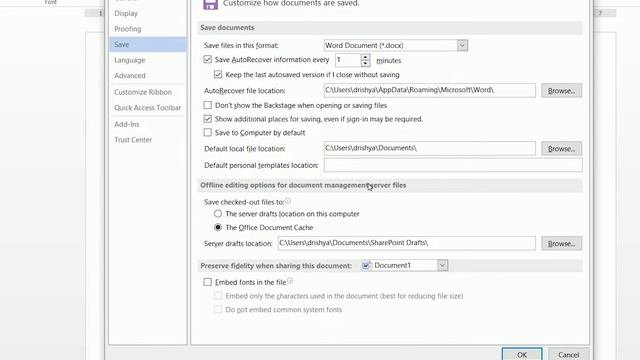This screenshot has height=360, width=640.
Task: Open the Advanced options category
Action: click(x=130, y=76)
